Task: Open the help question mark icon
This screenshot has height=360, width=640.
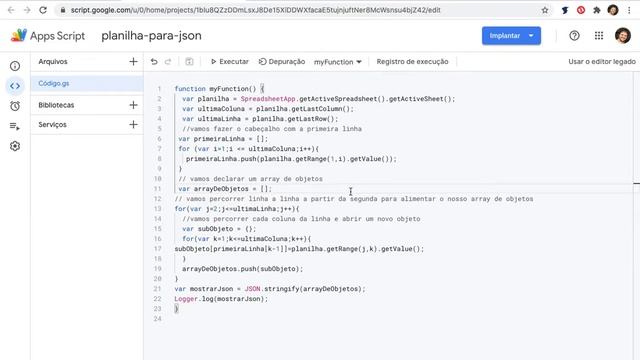Action: [574, 36]
